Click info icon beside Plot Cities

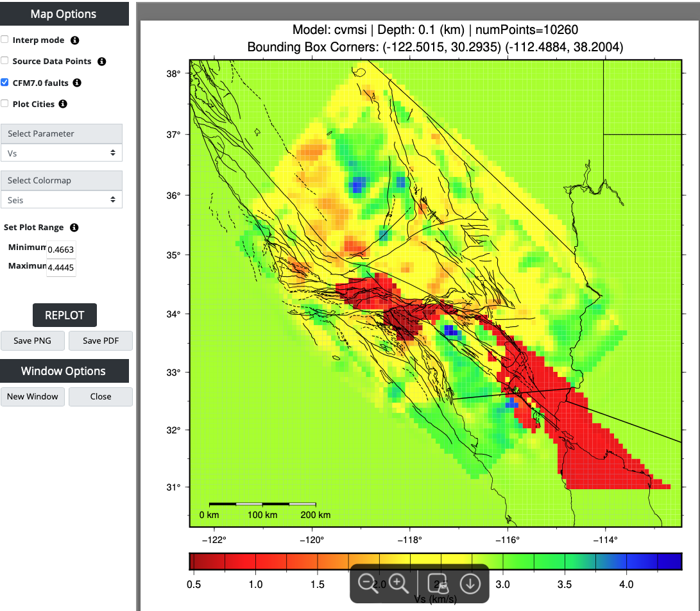tap(63, 104)
